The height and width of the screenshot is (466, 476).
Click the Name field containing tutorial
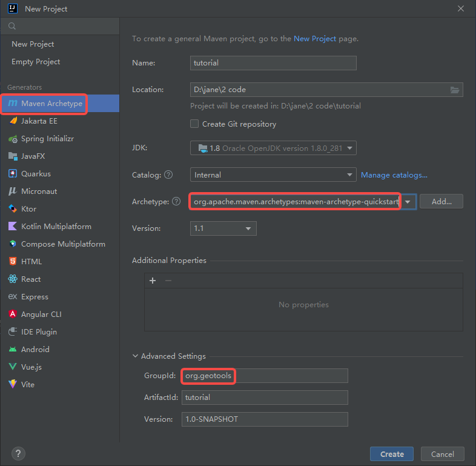tap(273, 63)
